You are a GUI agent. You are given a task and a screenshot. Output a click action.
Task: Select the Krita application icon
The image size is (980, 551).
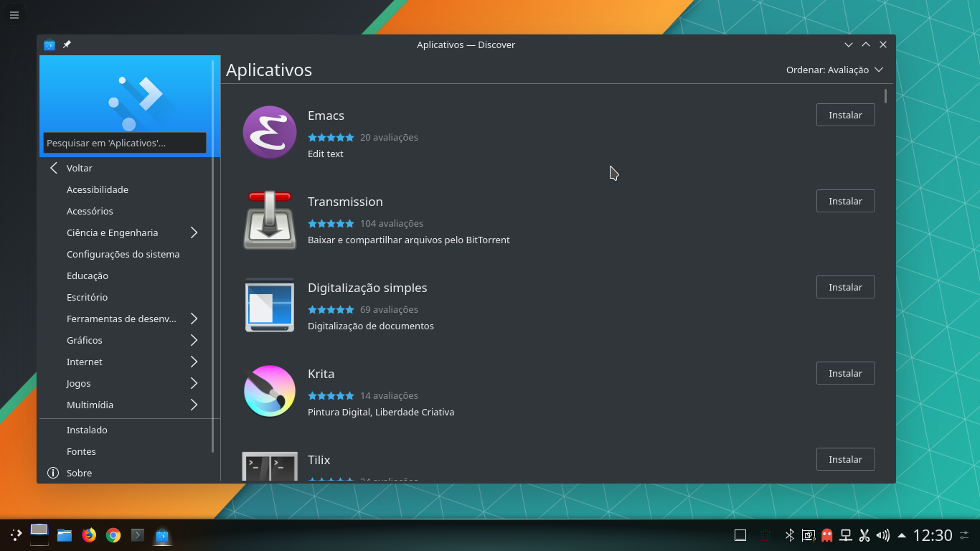(x=269, y=391)
